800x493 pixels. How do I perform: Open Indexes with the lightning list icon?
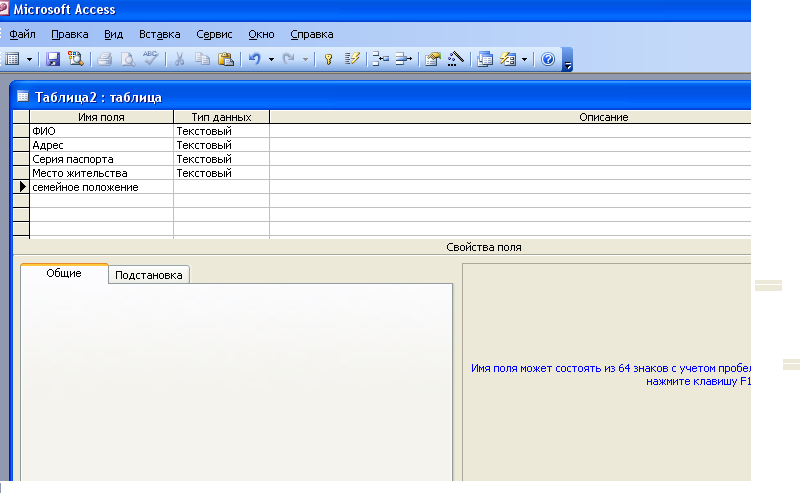(352, 59)
